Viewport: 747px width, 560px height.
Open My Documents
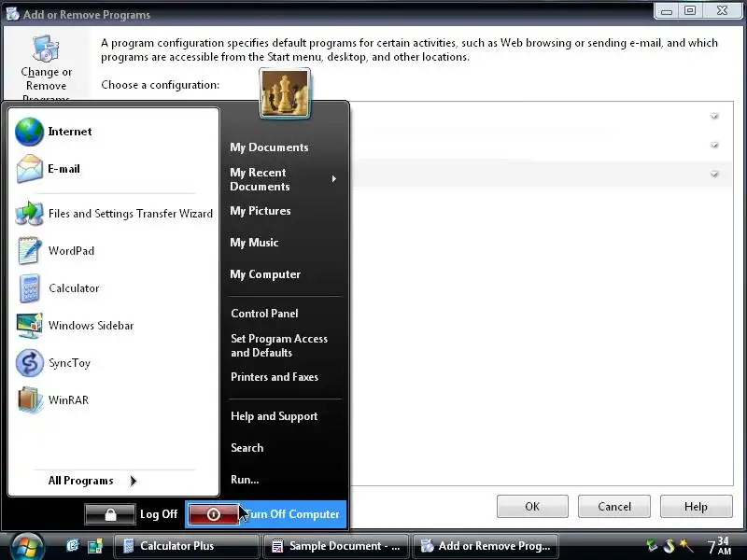point(269,147)
